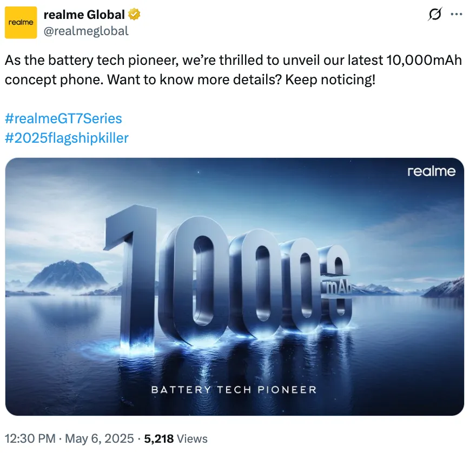Open the Grok explain-post icon
Viewport: 476px width, 453px height.
tap(435, 14)
